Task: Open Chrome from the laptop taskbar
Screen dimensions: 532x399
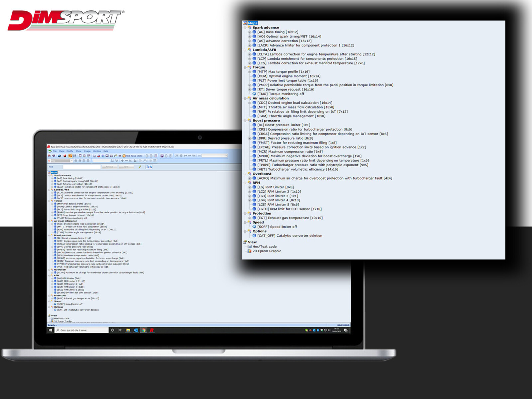Action: [144, 330]
